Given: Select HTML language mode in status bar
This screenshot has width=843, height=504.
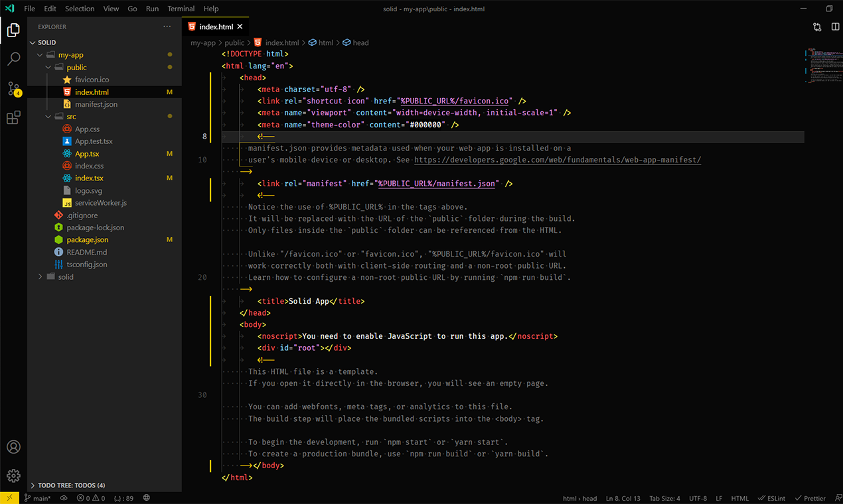Looking at the screenshot, I should click(739, 498).
